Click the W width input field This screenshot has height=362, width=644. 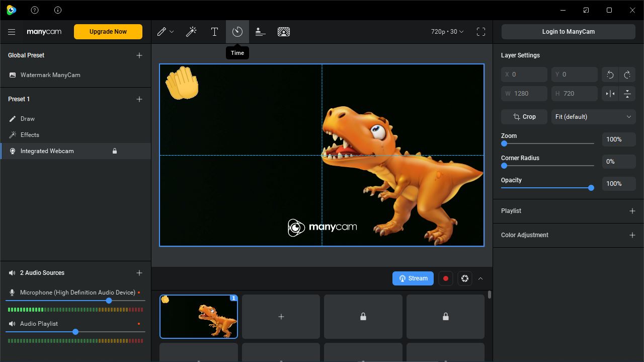click(524, 94)
